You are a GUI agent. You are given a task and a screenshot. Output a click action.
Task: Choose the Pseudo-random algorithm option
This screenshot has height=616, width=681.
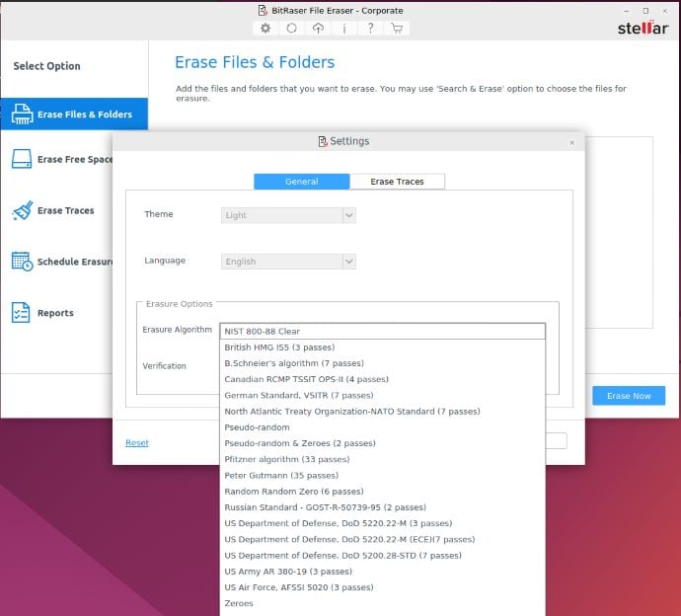[382, 427]
